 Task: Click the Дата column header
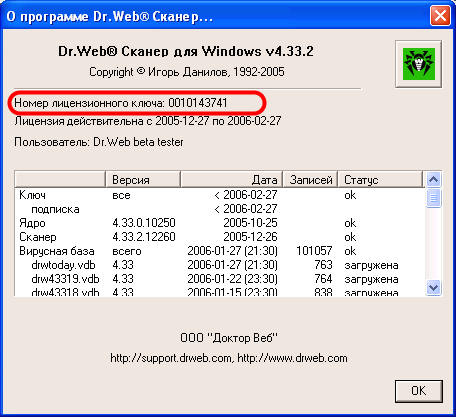point(232,180)
